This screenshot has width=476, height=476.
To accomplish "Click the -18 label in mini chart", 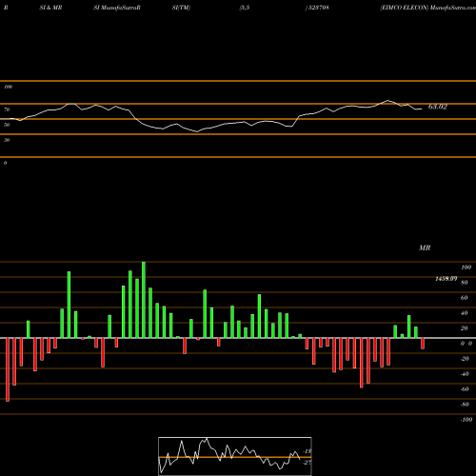I will [307, 451].
